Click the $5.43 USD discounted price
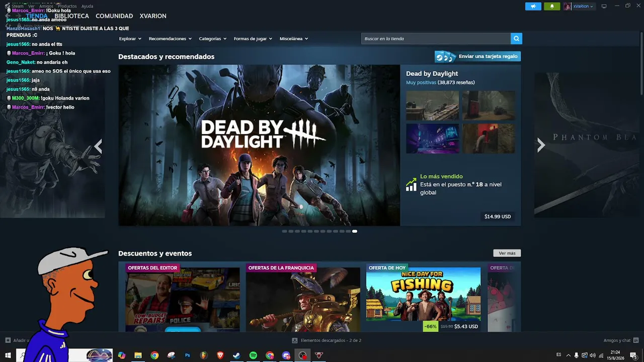644x362 pixels. pyautogui.click(x=466, y=326)
